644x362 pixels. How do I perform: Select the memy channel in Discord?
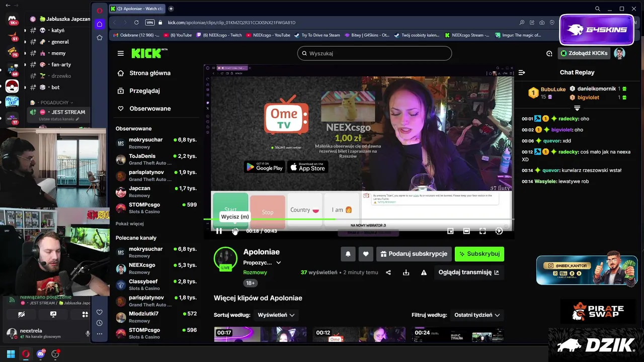58,53
